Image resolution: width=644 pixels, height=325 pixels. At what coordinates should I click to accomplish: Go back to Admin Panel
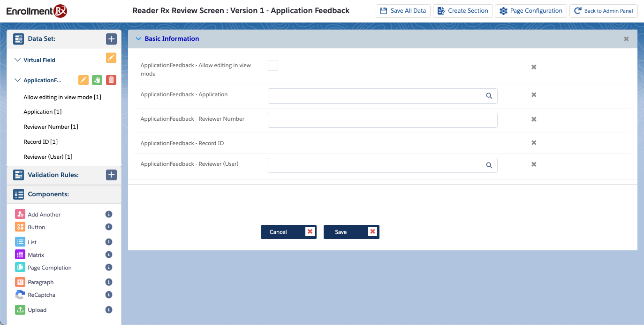[603, 11]
